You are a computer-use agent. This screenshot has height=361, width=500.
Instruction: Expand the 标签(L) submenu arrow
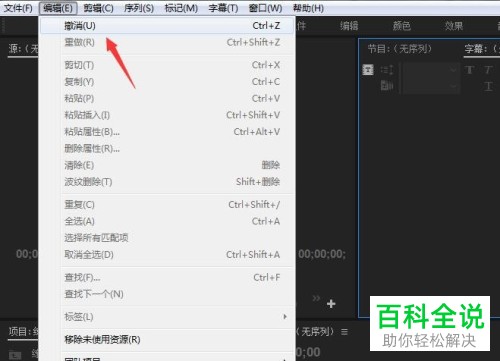pos(285,317)
